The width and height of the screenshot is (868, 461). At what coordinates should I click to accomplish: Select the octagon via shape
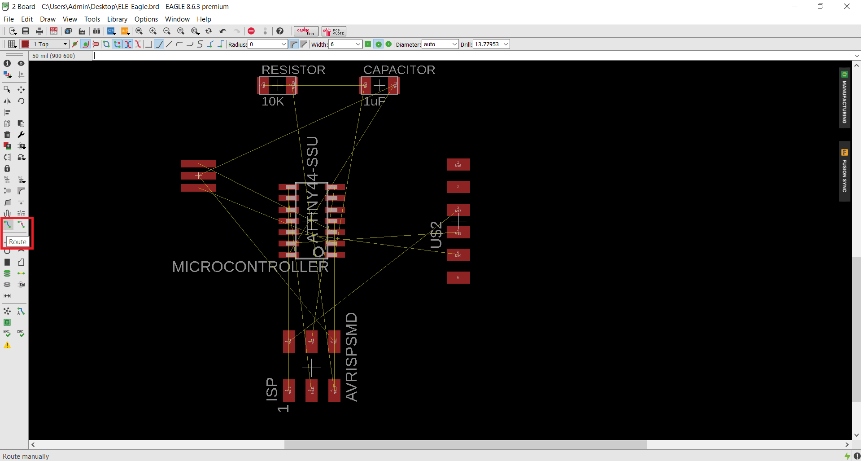[x=388, y=44]
